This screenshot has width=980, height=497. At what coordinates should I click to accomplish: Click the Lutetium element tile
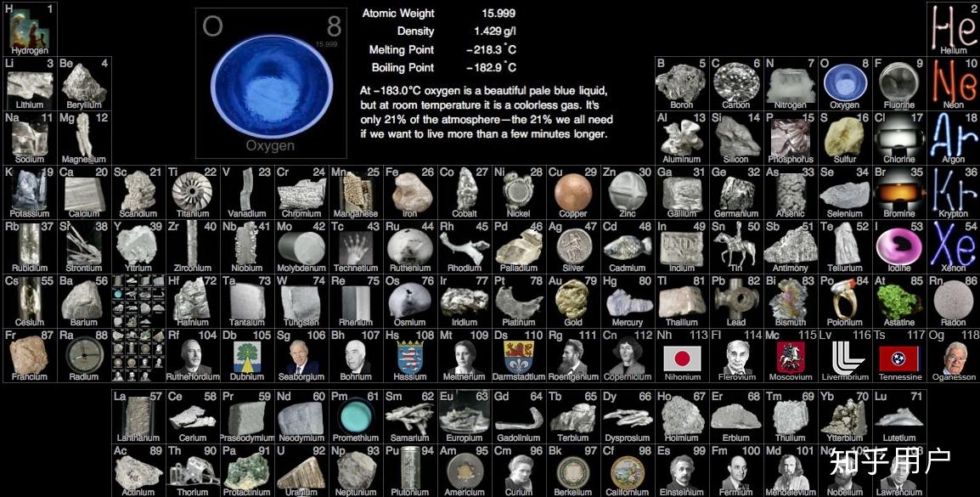pyautogui.click(x=898, y=417)
